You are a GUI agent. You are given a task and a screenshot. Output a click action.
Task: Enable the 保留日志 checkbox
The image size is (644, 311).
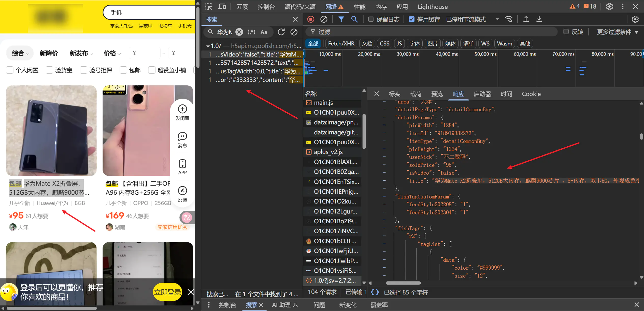[371, 19]
